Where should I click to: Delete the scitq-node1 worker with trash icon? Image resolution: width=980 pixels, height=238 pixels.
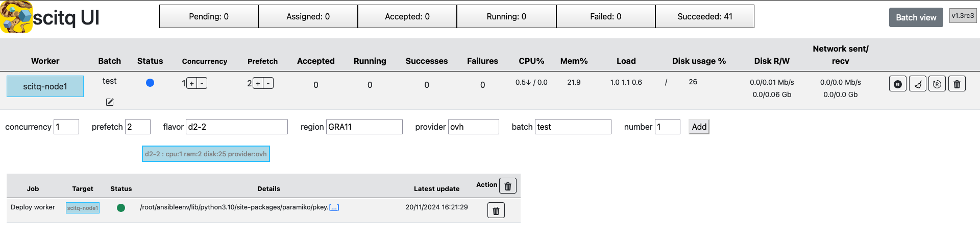[x=957, y=84]
